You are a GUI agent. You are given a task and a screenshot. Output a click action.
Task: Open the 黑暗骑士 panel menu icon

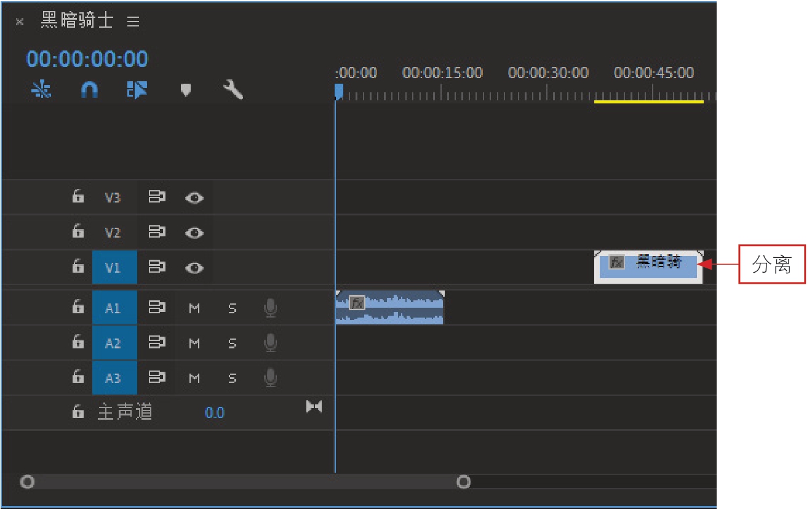133,22
